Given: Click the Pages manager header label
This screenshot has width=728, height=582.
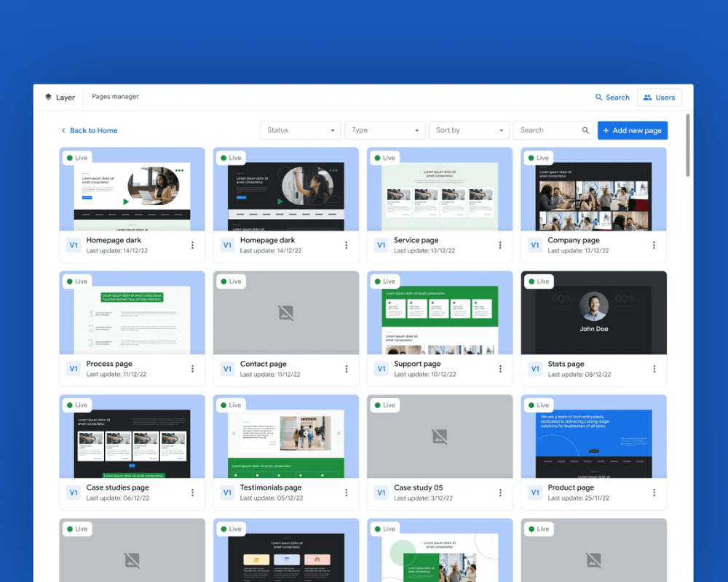Looking at the screenshot, I should pos(115,97).
